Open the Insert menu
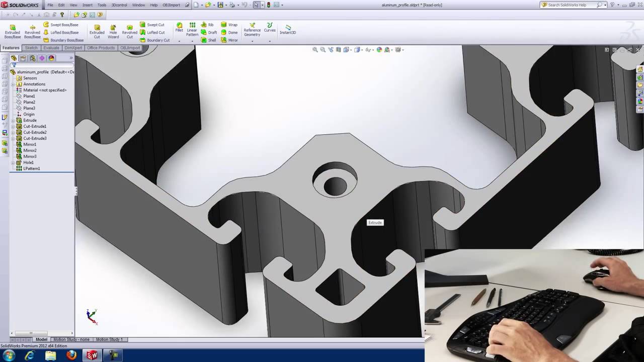 click(87, 5)
